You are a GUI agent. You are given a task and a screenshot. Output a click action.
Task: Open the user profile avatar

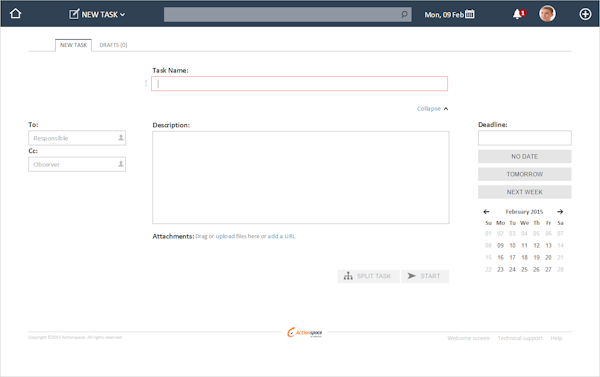[x=547, y=14]
